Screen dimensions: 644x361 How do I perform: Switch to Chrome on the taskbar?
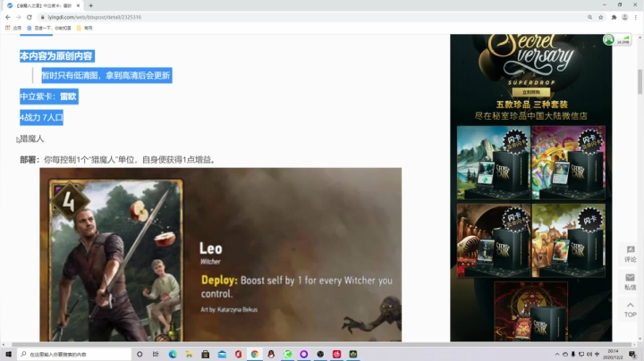[x=255, y=354]
